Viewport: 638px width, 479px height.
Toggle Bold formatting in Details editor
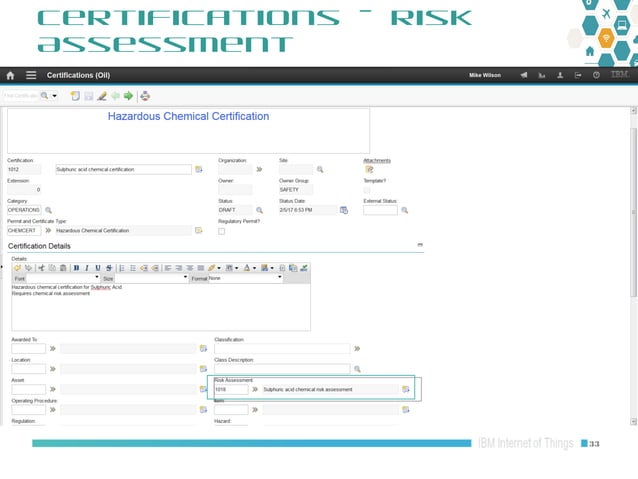coord(76,268)
